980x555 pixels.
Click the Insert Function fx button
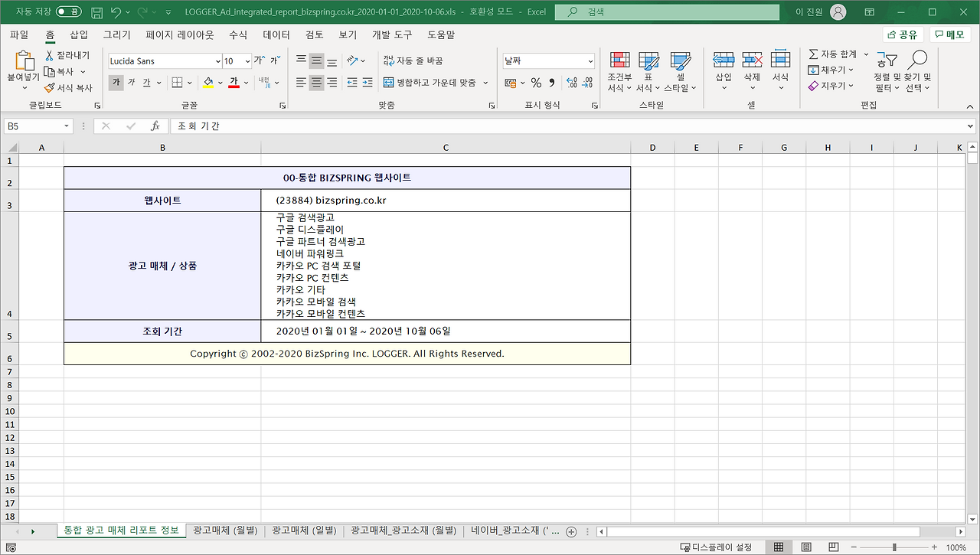tap(155, 126)
